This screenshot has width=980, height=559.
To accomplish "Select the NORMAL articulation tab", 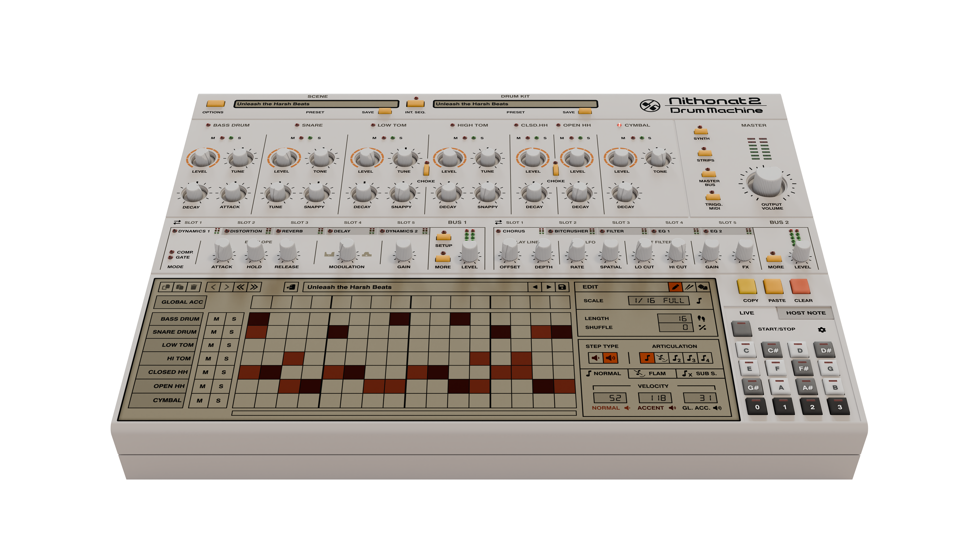I will [603, 373].
